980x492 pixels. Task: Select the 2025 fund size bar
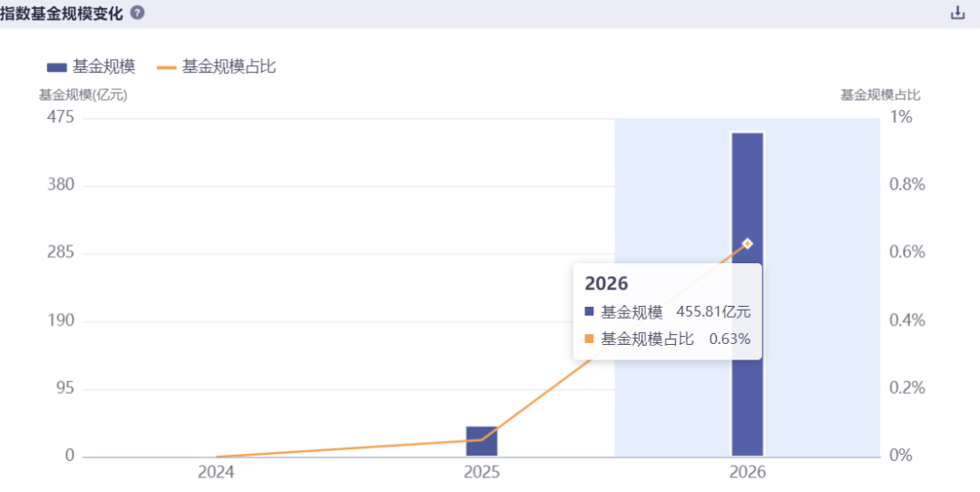(482, 441)
